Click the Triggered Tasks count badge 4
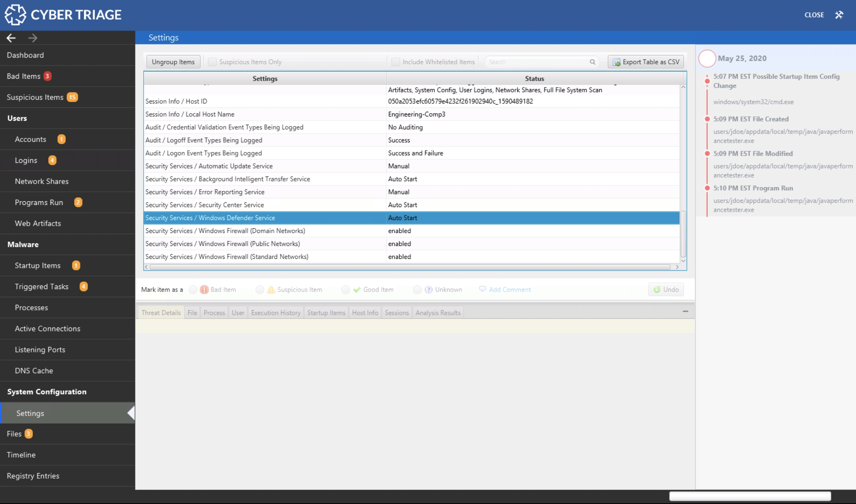Image resolution: width=856 pixels, height=504 pixels. tap(83, 286)
